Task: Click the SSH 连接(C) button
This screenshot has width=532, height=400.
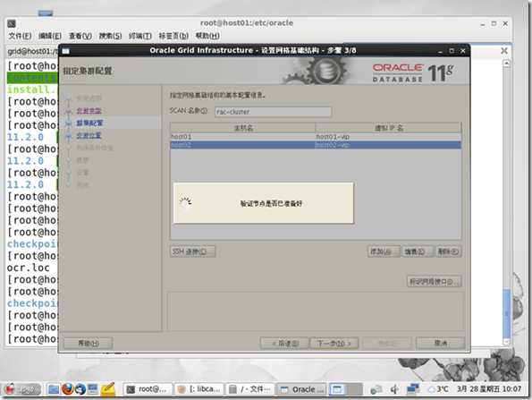Action: [x=192, y=251]
